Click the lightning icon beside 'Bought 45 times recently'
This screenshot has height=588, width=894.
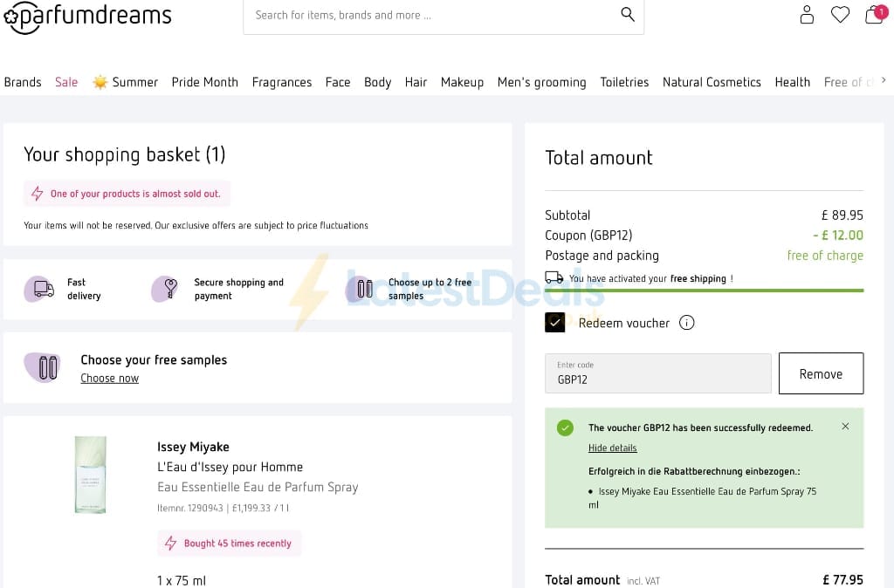(x=170, y=543)
